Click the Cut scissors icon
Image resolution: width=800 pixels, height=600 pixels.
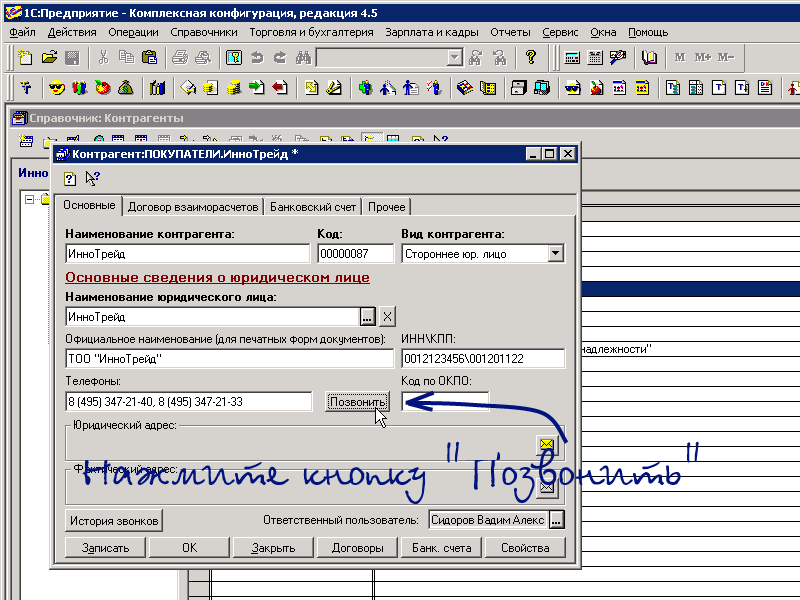point(104,58)
